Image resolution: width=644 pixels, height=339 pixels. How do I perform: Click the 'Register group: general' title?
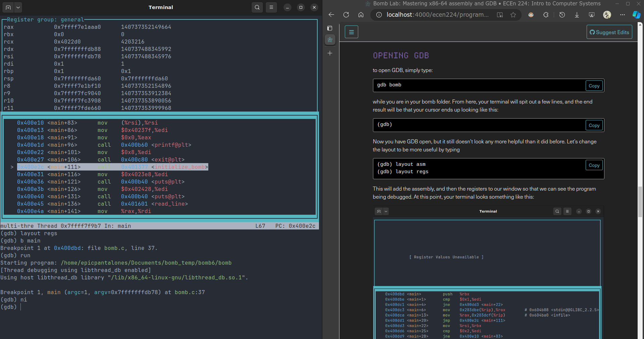(x=45, y=19)
